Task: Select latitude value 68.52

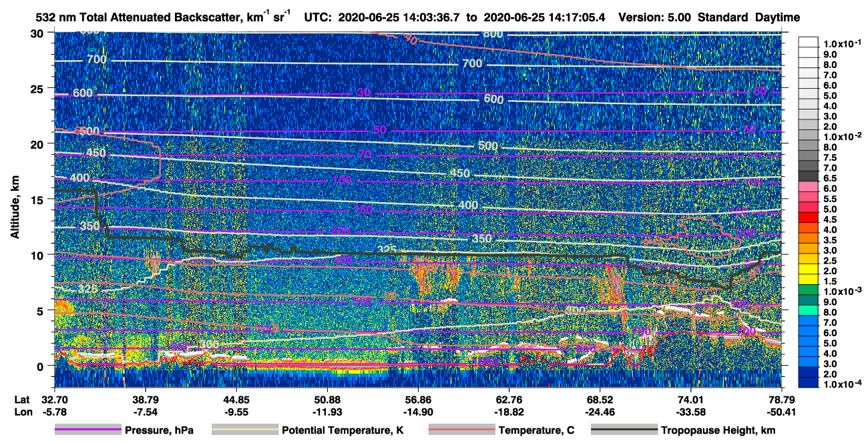Action: tap(600, 400)
